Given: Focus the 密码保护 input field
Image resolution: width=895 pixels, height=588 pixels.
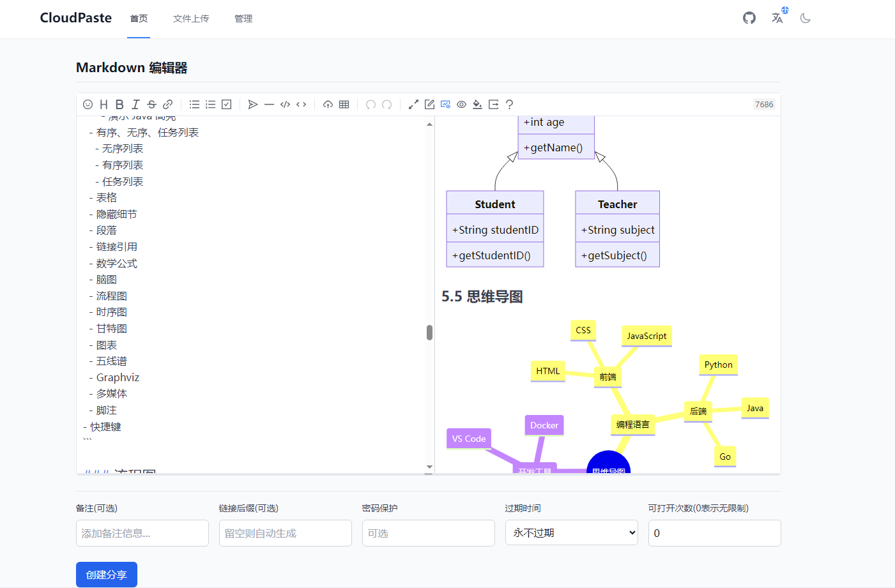Looking at the screenshot, I should point(428,533).
